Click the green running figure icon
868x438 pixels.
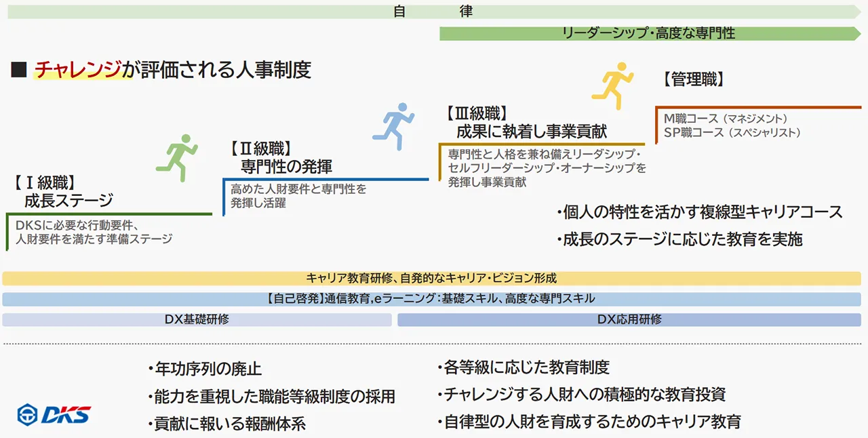[x=176, y=158]
